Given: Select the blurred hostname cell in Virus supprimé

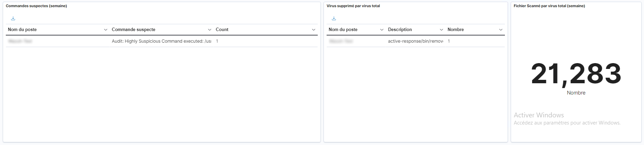Looking at the screenshot, I should (x=341, y=41).
